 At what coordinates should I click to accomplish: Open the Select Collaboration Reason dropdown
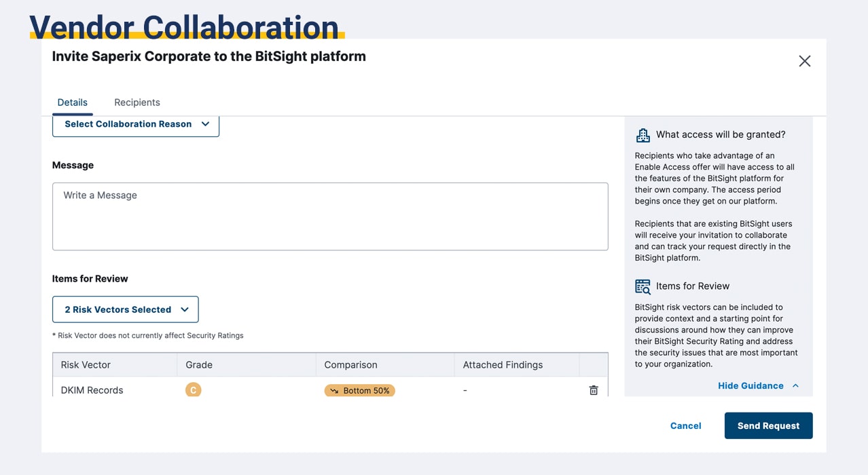[136, 124]
